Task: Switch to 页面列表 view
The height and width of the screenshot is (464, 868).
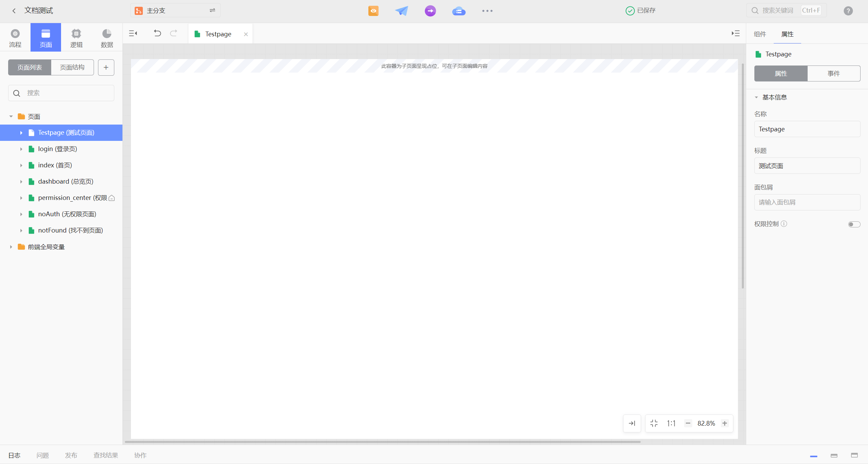Action: (x=30, y=67)
